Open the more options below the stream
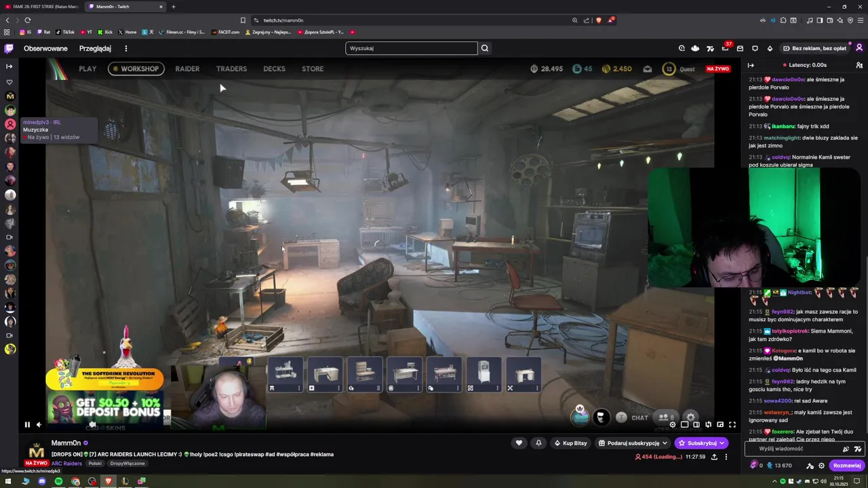Image resolution: width=868 pixels, height=488 pixels. [726, 457]
